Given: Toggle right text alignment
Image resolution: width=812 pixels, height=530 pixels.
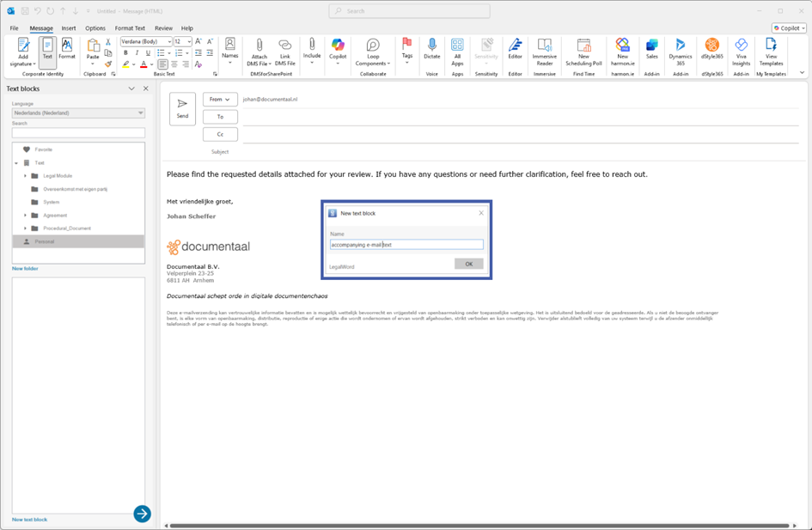Looking at the screenshot, I should (186, 64).
